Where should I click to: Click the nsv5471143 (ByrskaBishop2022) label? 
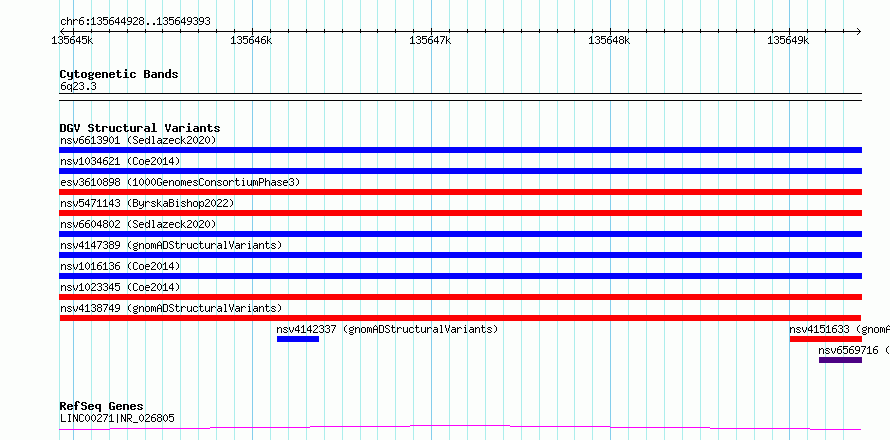(147, 203)
